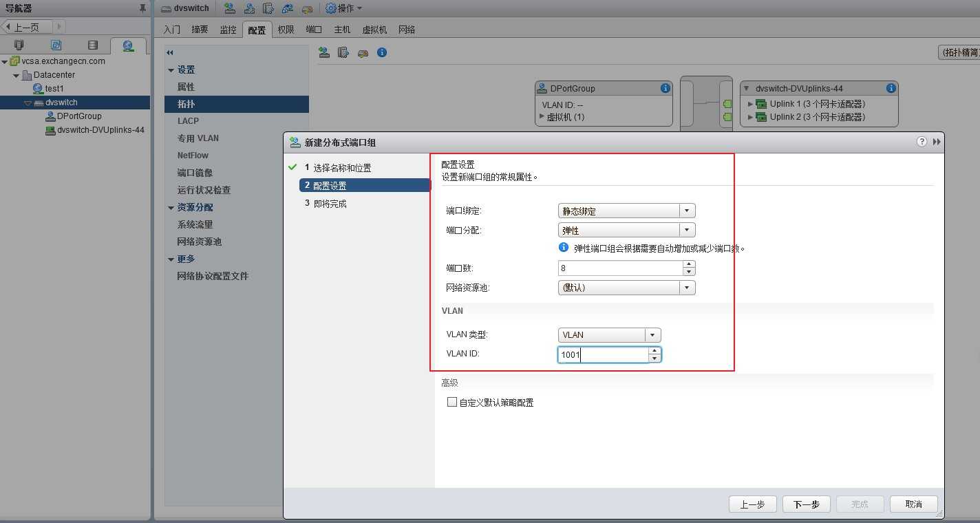The height and width of the screenshot is (523, 980).
Task: Switch to the 入门 tab
Action: (172, 30)
